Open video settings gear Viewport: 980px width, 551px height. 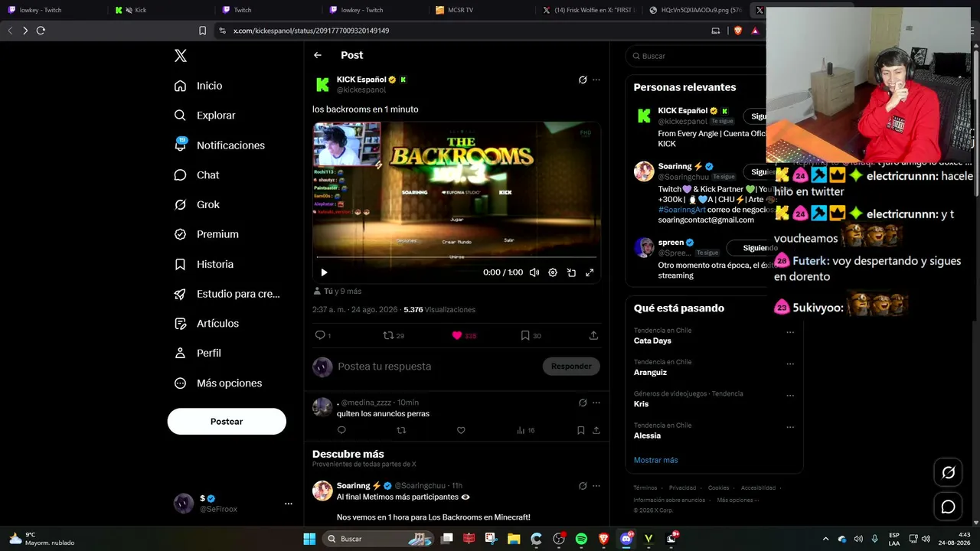pyautogui.click(x=553, y=272)
